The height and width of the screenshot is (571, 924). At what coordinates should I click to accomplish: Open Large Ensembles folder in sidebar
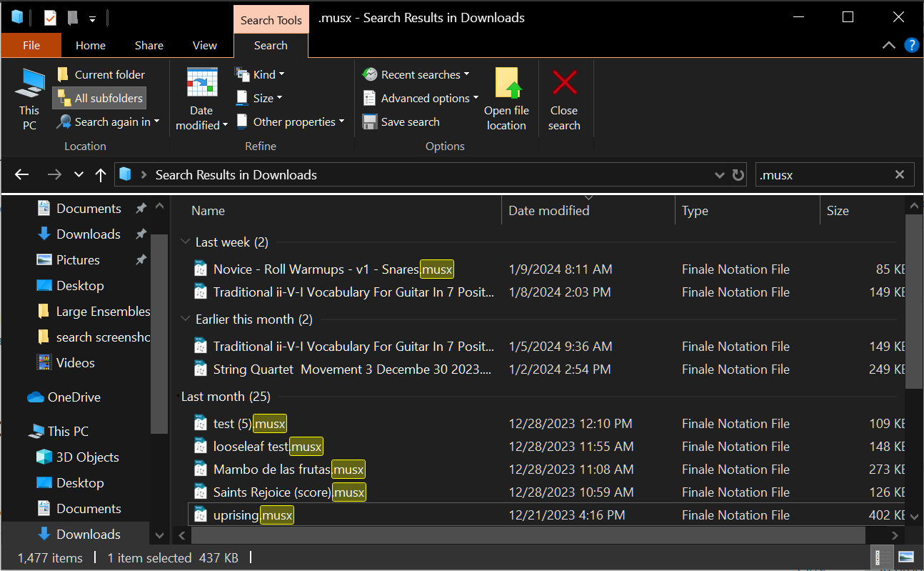click(x=93, y=312)
